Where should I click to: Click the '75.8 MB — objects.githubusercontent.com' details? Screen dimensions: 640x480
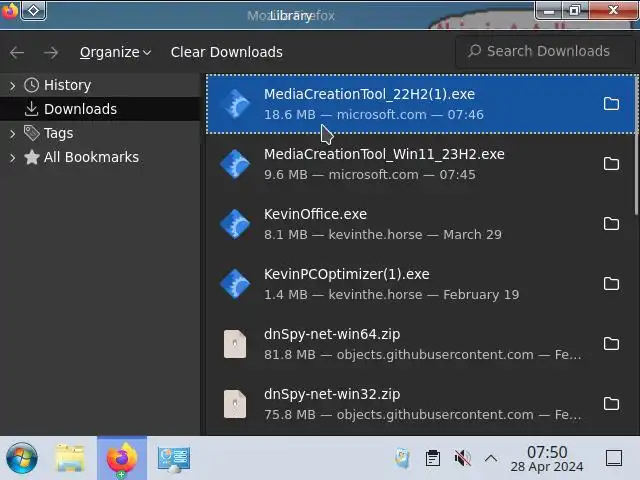423,415
